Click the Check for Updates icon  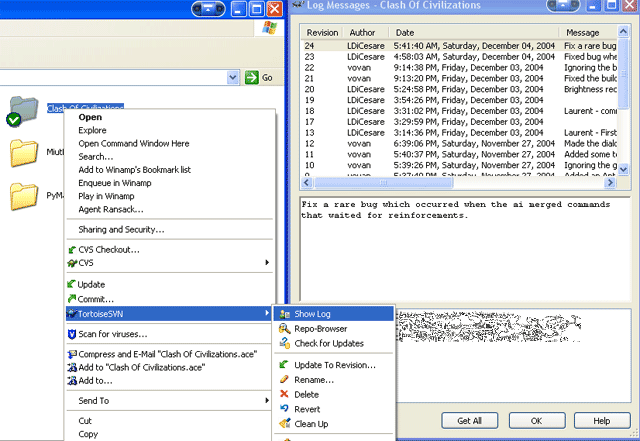285,343
